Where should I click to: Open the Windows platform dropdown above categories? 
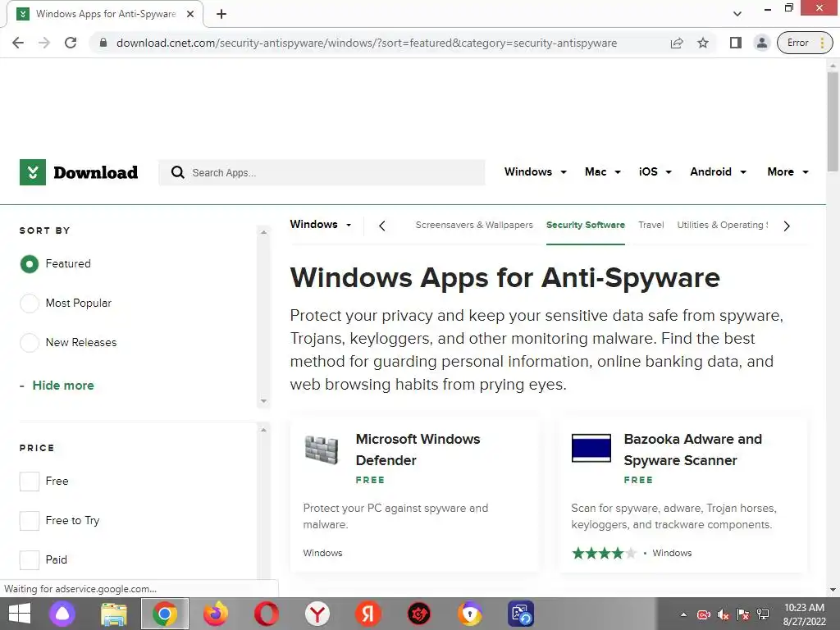tap(321, 225)
